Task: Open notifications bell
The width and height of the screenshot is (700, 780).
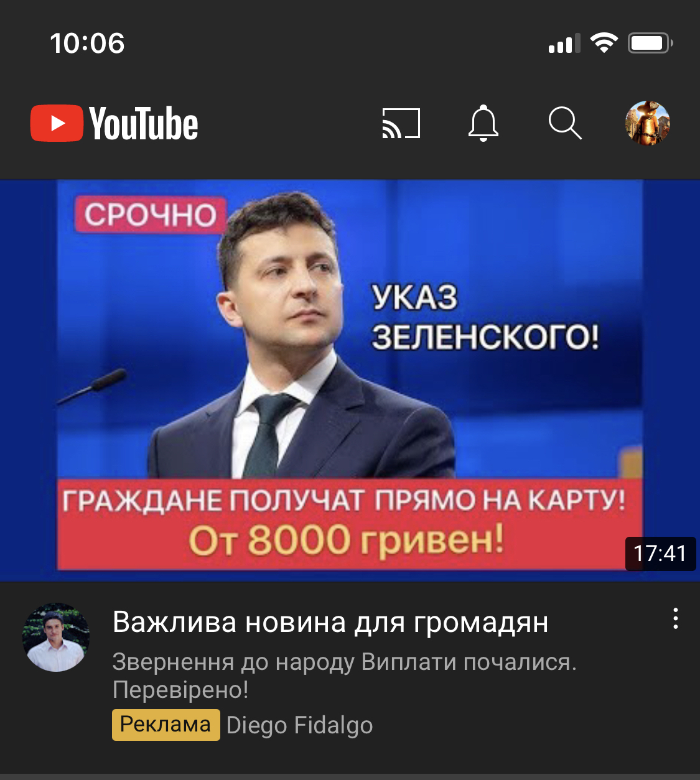Action: pyautogui.click(x=483, y=123)
